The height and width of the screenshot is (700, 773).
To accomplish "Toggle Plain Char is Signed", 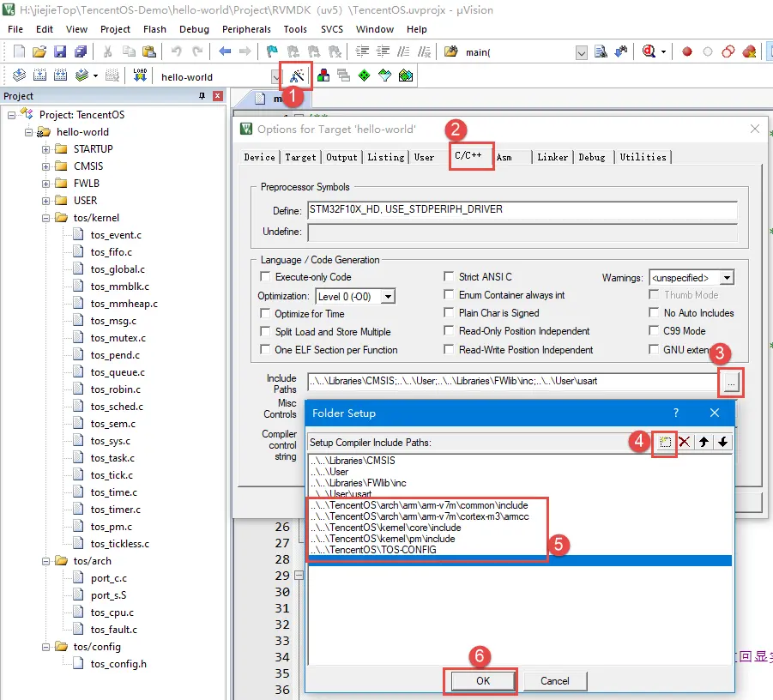I will point(449,312).
